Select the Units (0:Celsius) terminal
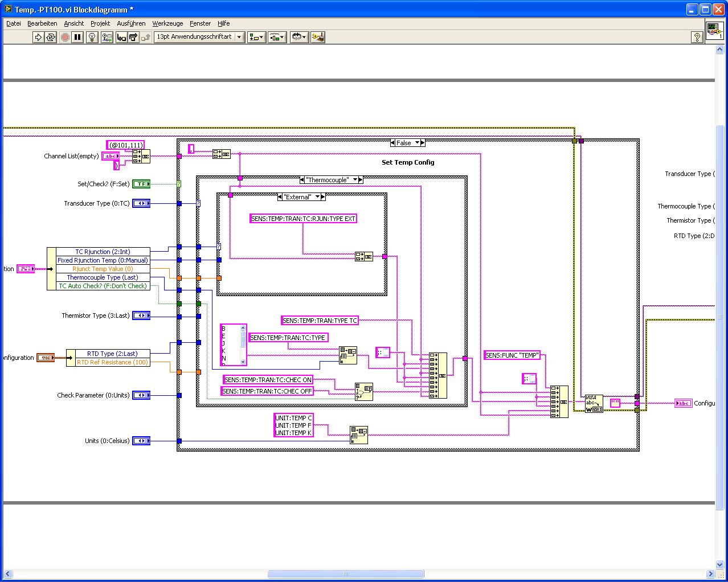The height and width of the screenshot is (582, 728). (x=141, y=441)
